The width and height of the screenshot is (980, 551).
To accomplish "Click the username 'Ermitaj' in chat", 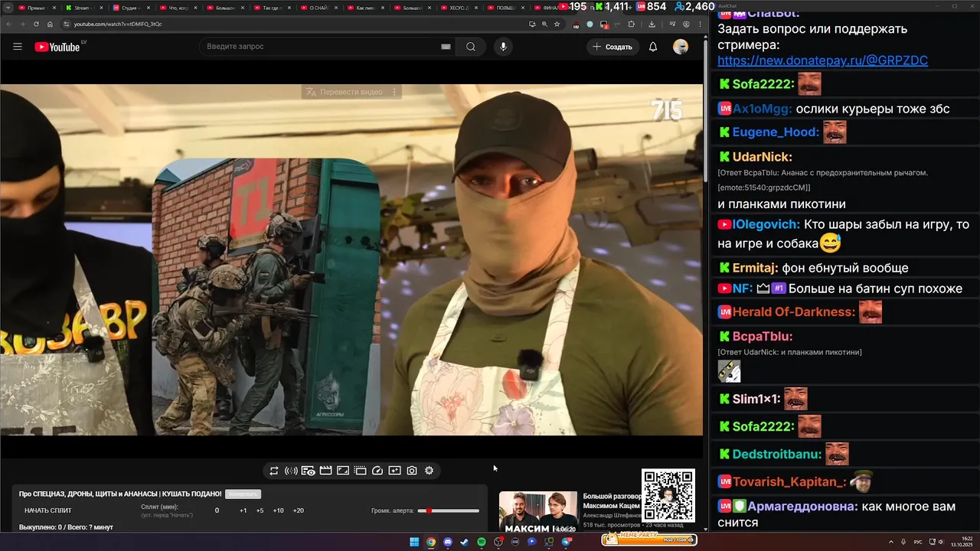I will [x=755, y=268].
